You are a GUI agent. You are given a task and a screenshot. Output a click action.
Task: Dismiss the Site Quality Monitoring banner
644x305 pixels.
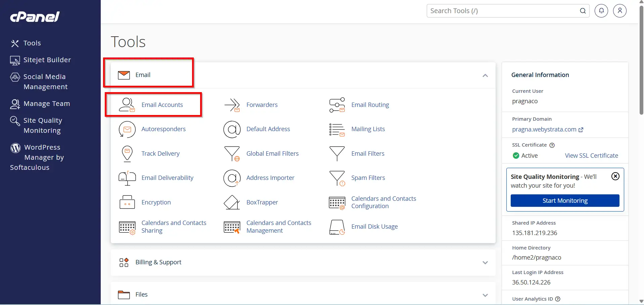coord(615,176)
